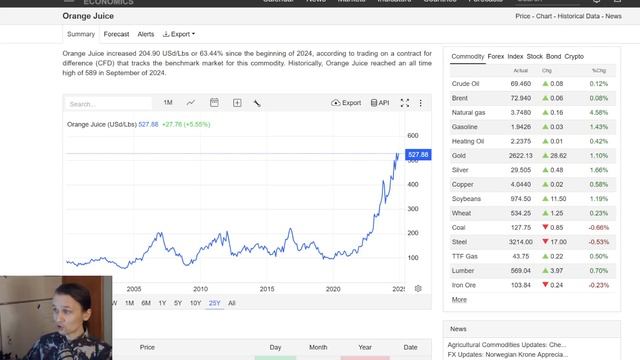Click the More link under commodities
640x360 pixels.
(459, 300)
